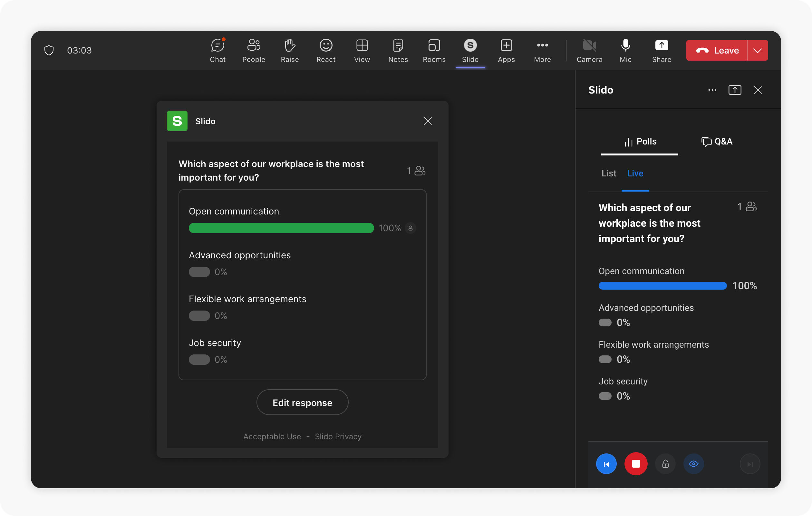Click Flexible work arrangements in side panel
812x516 pixels.
pos(653,345)
